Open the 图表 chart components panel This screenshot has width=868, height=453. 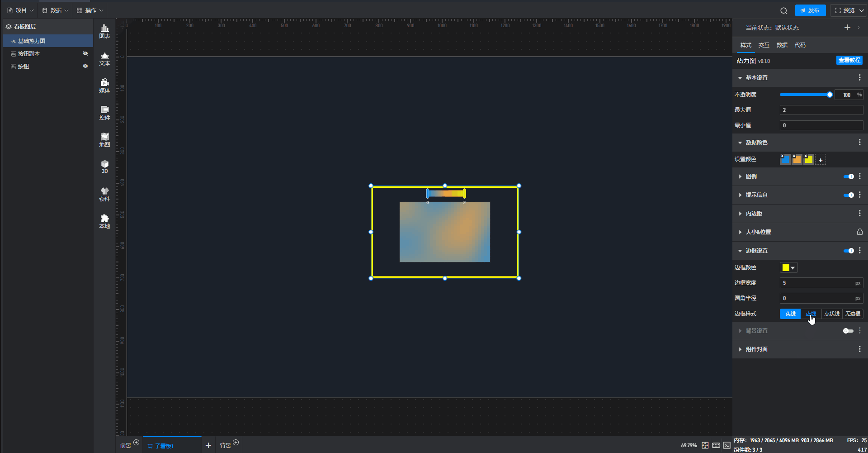point(104,31)
